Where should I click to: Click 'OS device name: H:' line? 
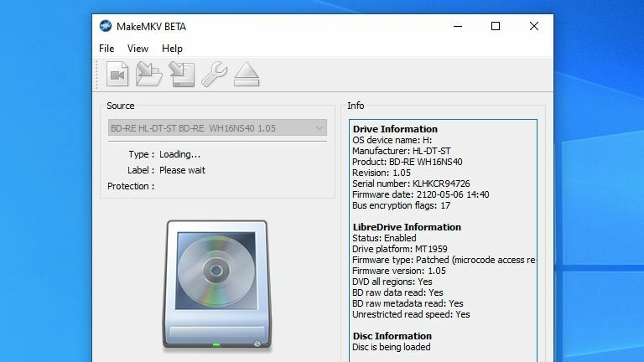pos(392,140)
